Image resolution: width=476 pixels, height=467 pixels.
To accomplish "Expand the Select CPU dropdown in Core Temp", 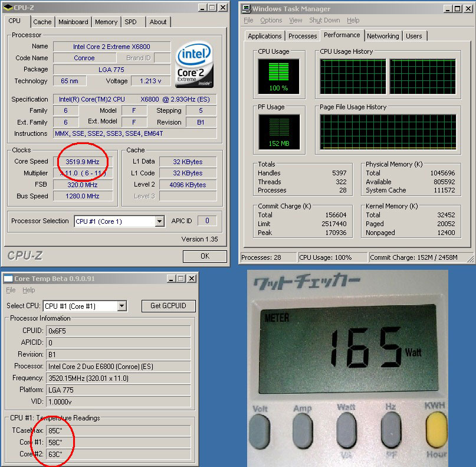I will click(122, 306).
